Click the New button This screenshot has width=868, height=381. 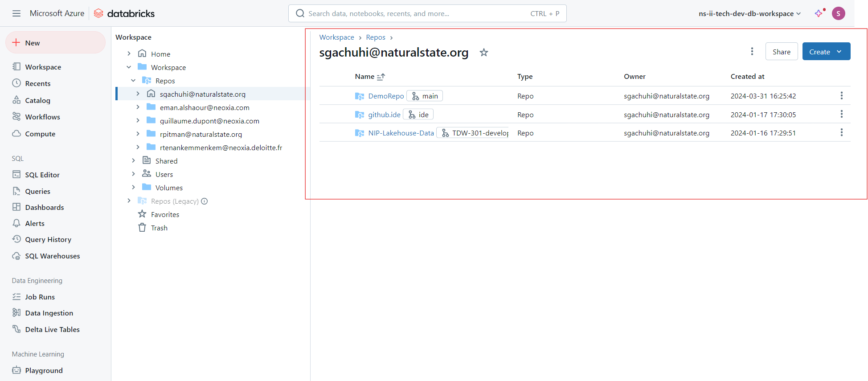tap(56, 43)
